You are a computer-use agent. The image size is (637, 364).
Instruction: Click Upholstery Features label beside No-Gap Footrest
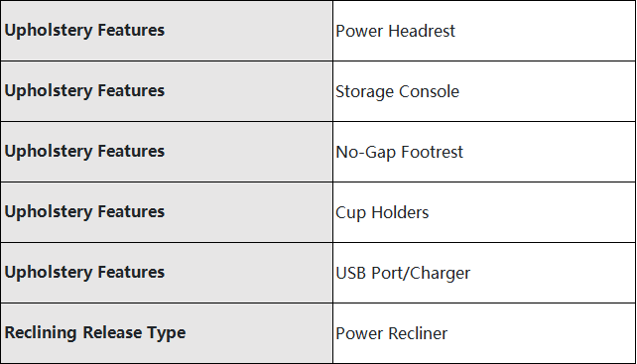point(84,152)
